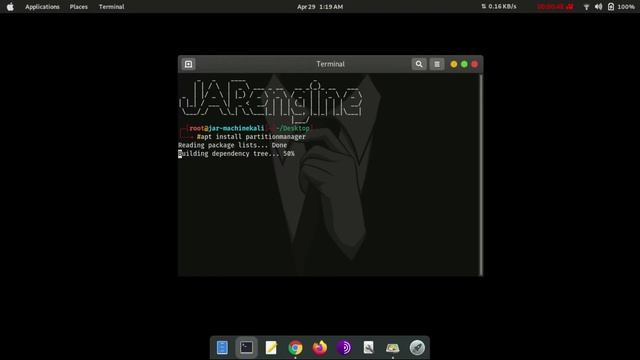The height and width of the screenshot is (360, 640).
Task: Click the network speed indicator
Action: (x=498, y=7)
